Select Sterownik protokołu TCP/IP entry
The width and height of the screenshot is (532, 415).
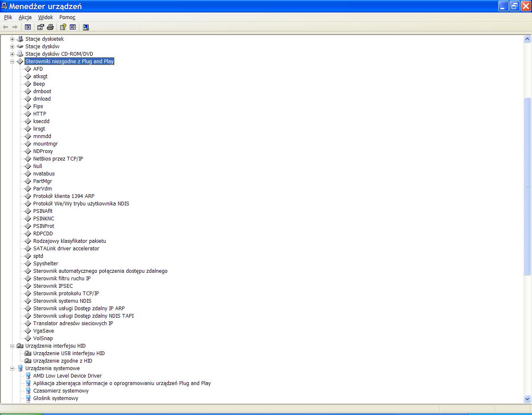click(66, 294)
